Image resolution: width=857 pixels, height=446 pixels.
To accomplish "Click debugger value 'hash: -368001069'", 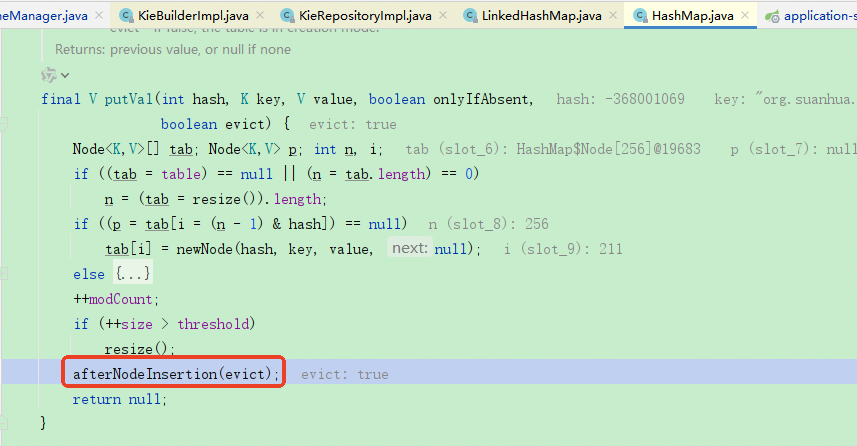I will 620,99.
